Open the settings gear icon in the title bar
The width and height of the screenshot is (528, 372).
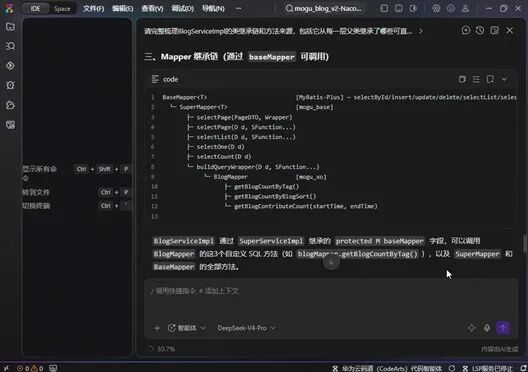point(436,8)
